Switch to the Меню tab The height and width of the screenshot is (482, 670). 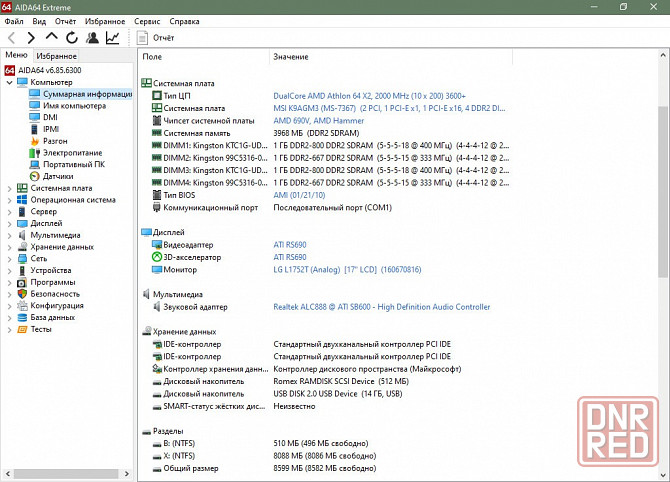[16, 55]
